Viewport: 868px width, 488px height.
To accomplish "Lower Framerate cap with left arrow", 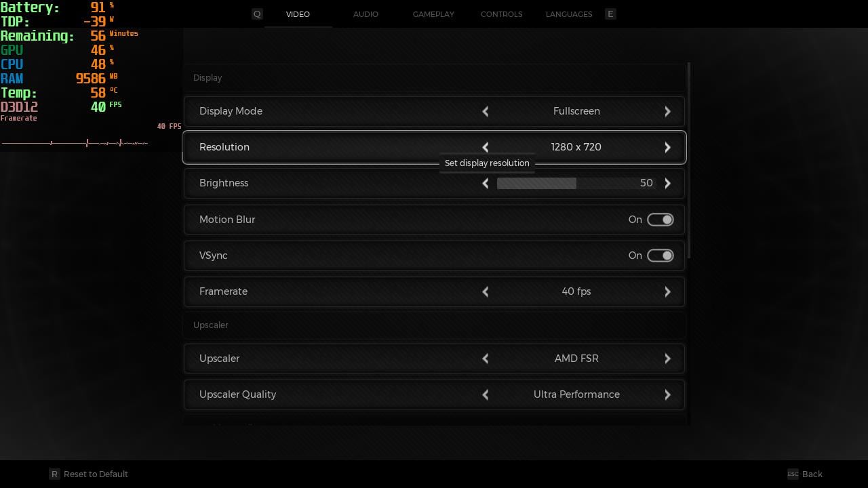I will [486, 291].
